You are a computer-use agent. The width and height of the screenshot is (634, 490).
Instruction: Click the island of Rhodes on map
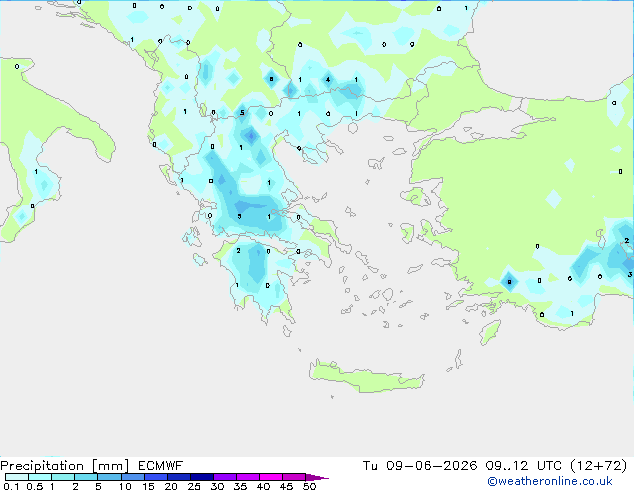[x=490, y=331]
